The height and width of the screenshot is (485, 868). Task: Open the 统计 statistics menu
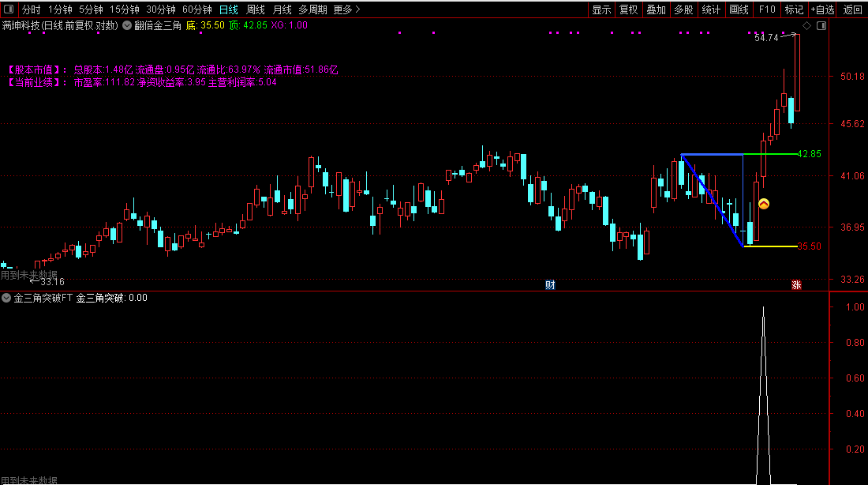tap(711, 9)
